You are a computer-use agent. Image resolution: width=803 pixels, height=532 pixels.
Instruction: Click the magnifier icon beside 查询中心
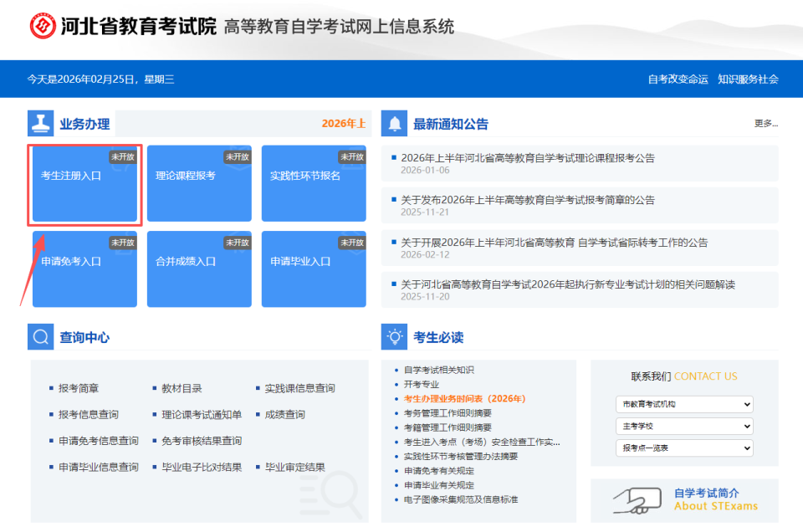coord(39,335)
